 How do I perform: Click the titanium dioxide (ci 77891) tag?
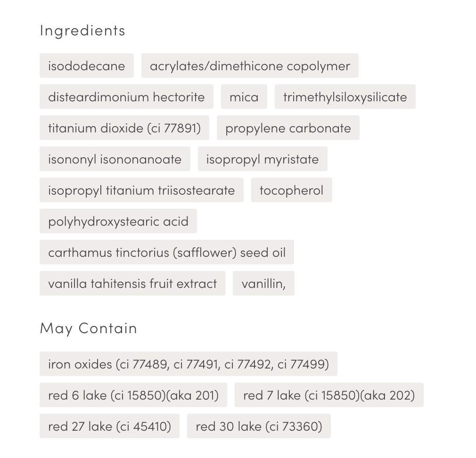click(x=124, y=128)
